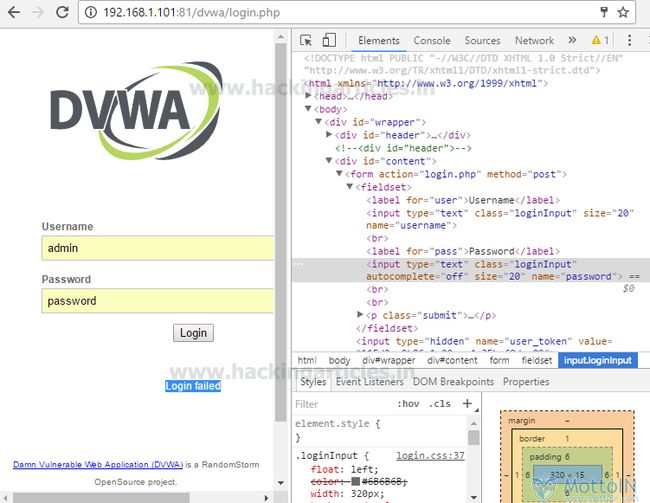This screenshot has height=503, width=650.
Task: Open the login.css:37 source link
Action: (430, 456)
